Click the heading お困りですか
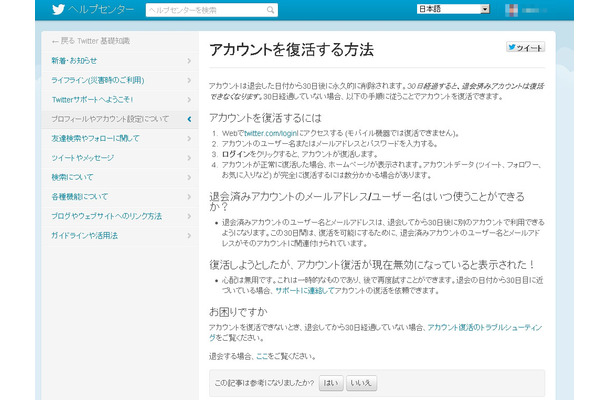This screenshot has height=400, width=610. click(238, 312)
